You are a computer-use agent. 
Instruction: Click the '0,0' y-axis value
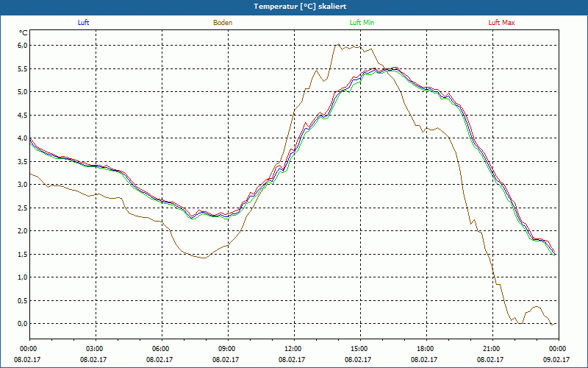24,324
